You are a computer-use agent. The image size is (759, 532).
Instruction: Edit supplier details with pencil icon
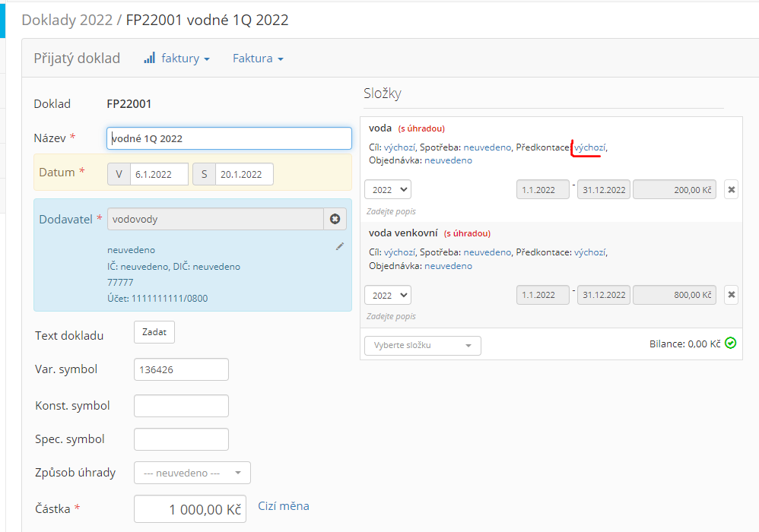click(340, 247)
